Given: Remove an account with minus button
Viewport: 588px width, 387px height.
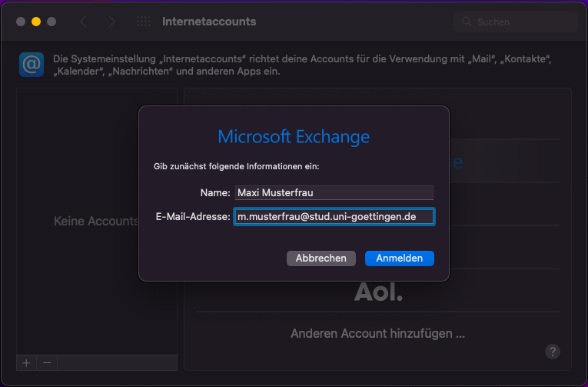Looking at the screenshot, I should [x=47, y=362].
